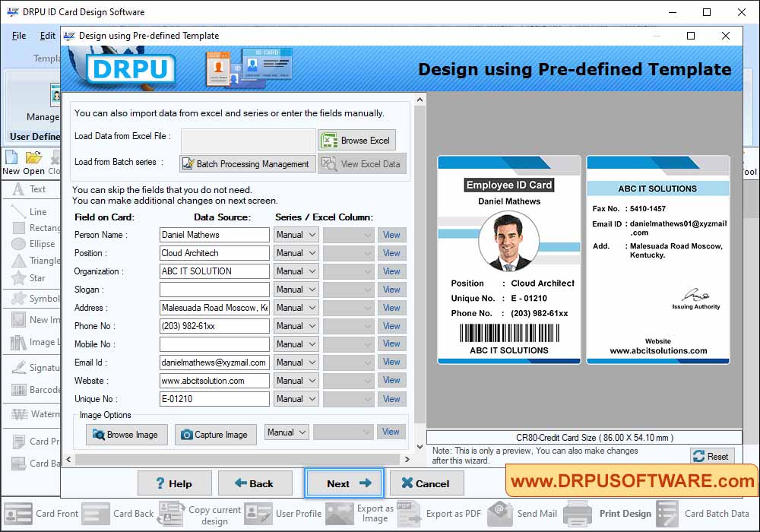Go Back in the wizard
The image size is (760, 532).
click(255, 483)
